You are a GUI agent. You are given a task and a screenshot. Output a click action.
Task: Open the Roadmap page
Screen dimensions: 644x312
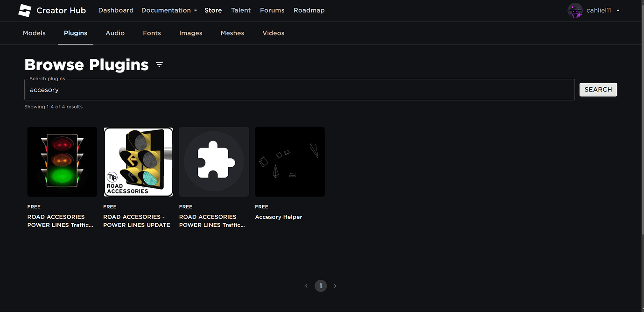click(x=309, y=10)
